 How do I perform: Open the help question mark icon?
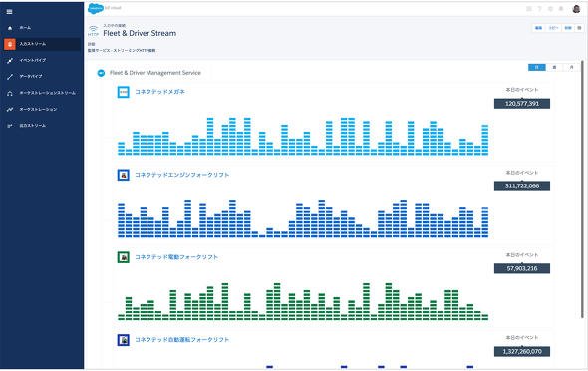pos(540,9)
